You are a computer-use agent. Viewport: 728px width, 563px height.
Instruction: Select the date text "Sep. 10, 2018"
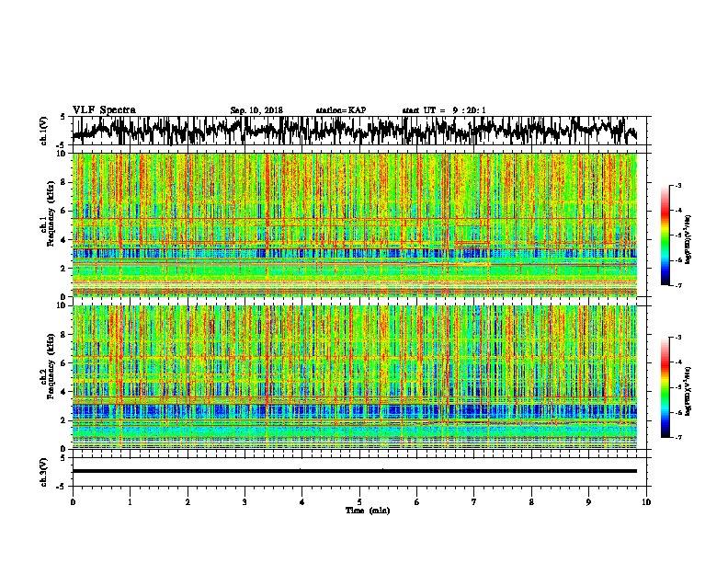point(256,110)
